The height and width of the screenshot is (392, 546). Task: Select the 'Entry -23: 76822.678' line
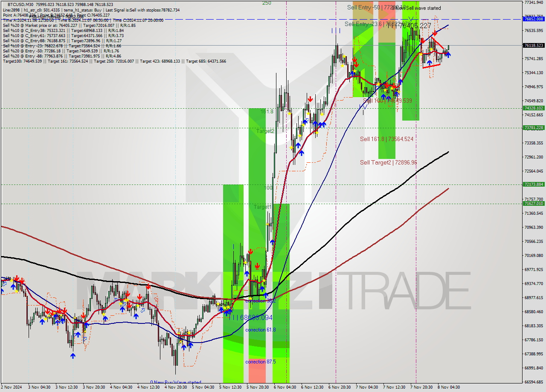pyautogui.click(x=62, y=46)
